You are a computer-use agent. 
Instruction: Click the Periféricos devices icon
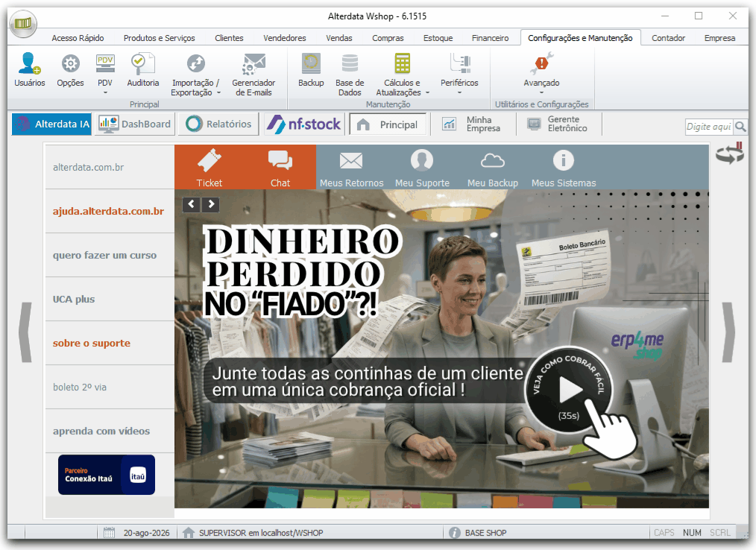pos(459,63)
